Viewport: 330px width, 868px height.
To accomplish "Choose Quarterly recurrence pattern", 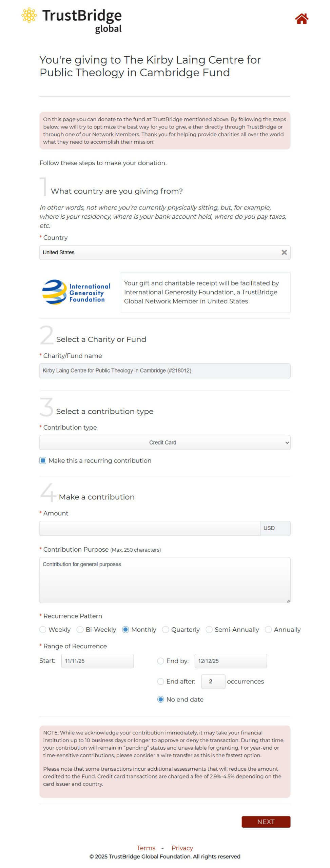I will (x=166, y=629).
